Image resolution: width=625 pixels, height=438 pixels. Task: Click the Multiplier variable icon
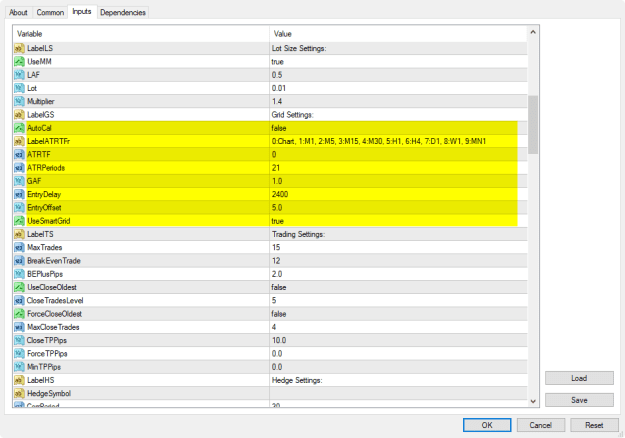click(19, 101)
